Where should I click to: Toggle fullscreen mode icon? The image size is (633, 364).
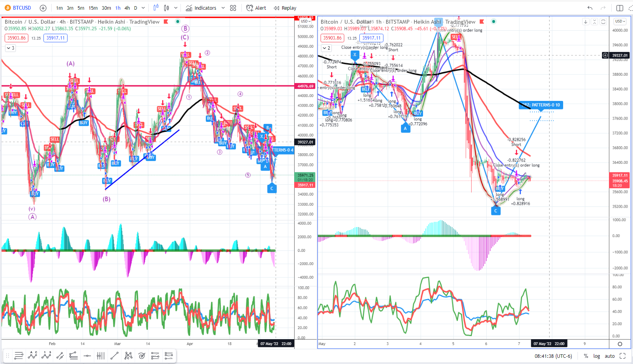pos(623,356)
